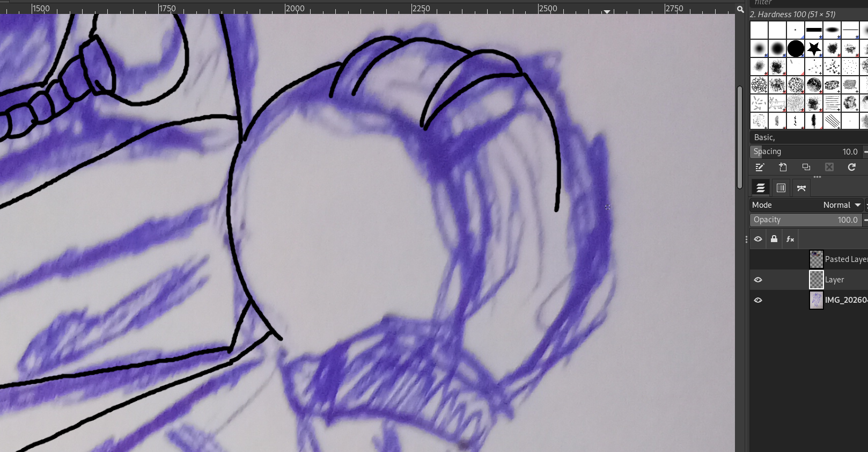Choose the sparse fine dots brush
Screen dimensions: 868x452
point(850,67)
